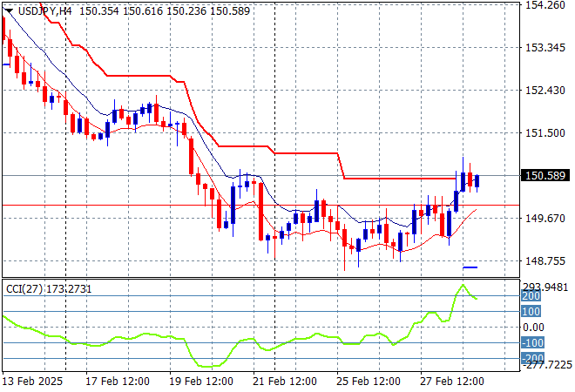Image resolution: width=575 pixels, height=392 pixels.
Task: Click the small blue dash below the last candles
Action: (470, 267)
